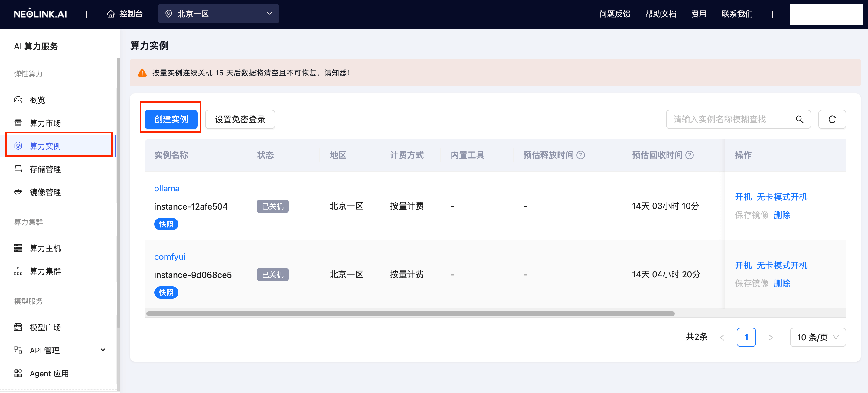The height and width of the screenshot is (393, 868).
Task: Click the 创建实例 button
Action: click(171, 119)
